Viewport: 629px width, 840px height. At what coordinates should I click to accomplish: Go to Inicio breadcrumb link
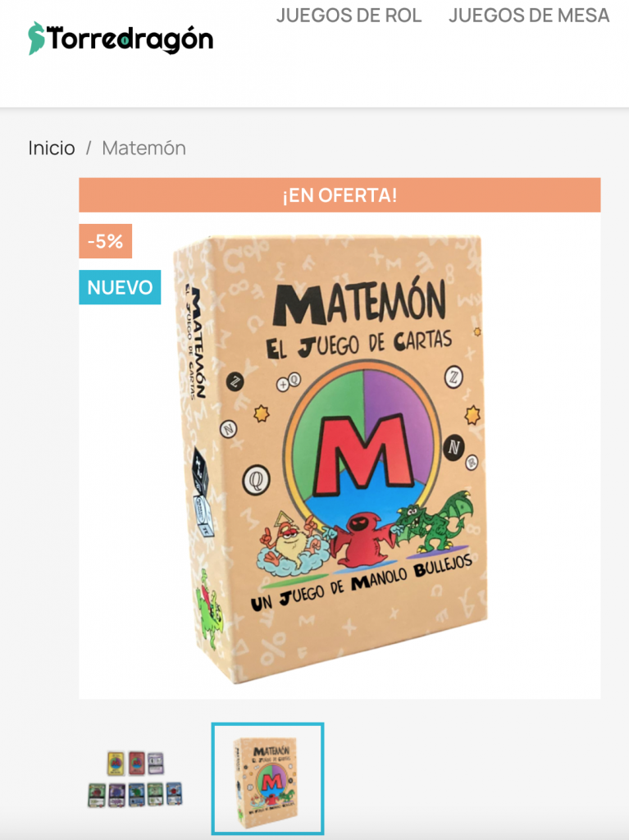tap(52, 148)
